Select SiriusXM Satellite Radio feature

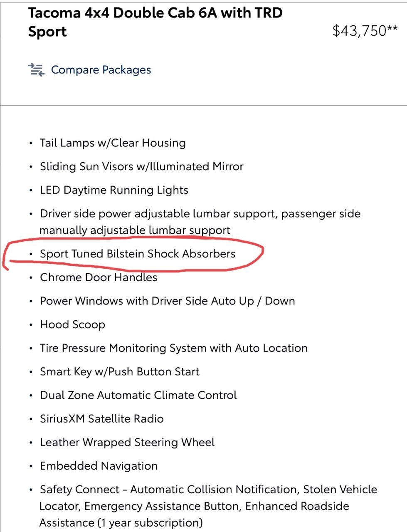[x=102, y=419]
